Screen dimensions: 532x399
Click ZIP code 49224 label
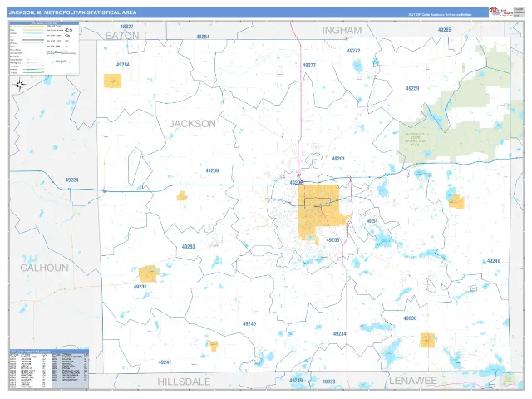coord(72,180)
